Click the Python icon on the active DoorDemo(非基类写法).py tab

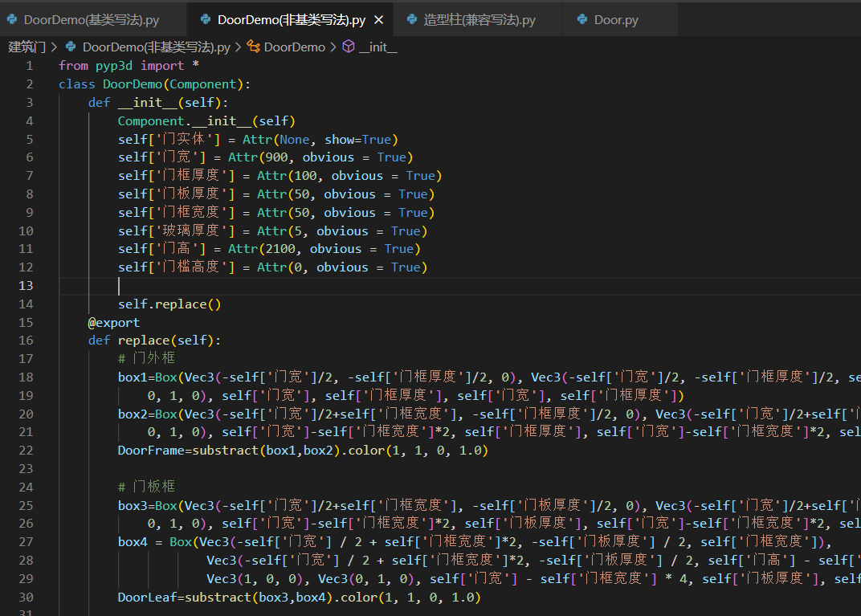click(x=204, y=20)
